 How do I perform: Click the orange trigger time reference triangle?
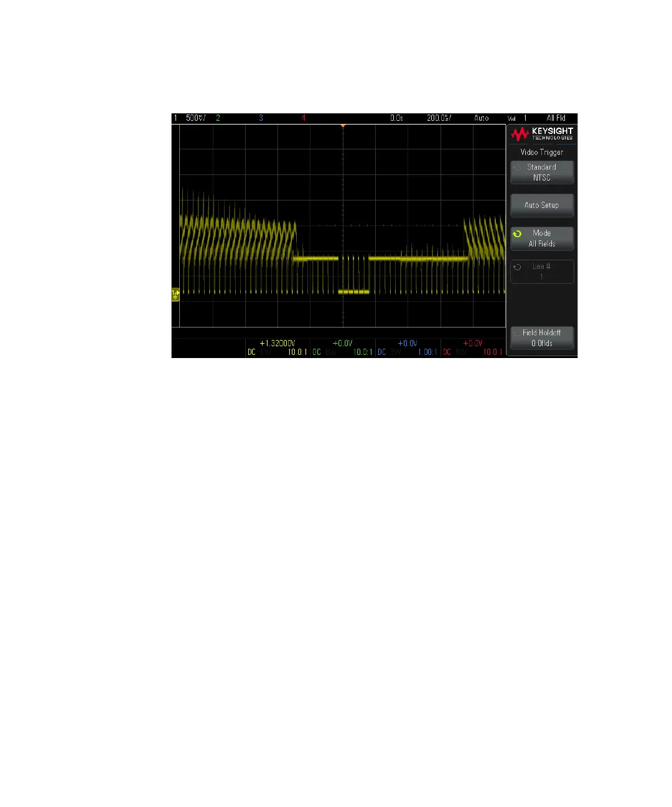click(x=343, y=126)
